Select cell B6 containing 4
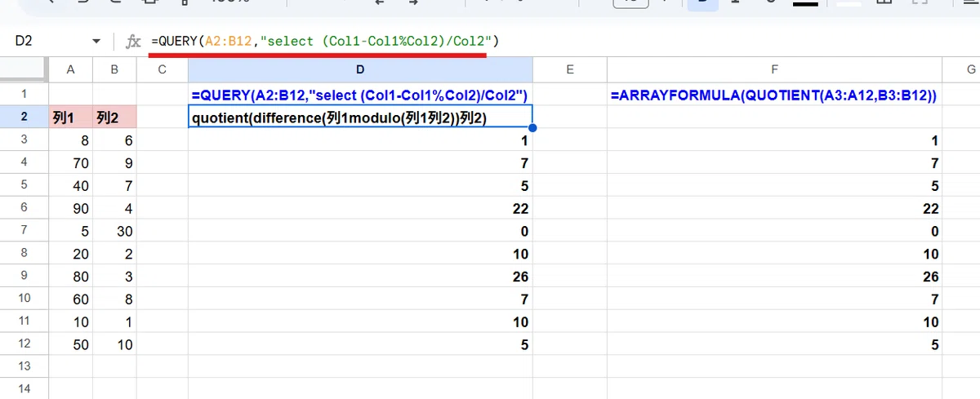The width and height of the screenshot is (980, 399). pyautogui.click(x=114, y=208)
